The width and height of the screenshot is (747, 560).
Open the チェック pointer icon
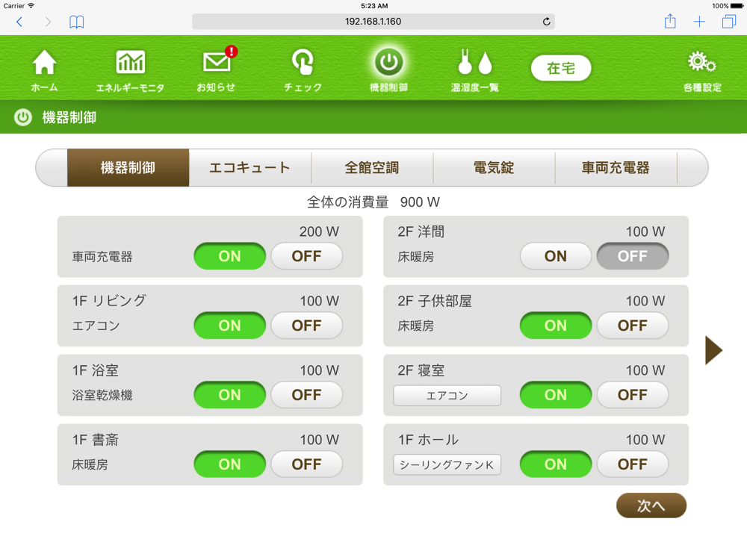click(x=303, y=70)
